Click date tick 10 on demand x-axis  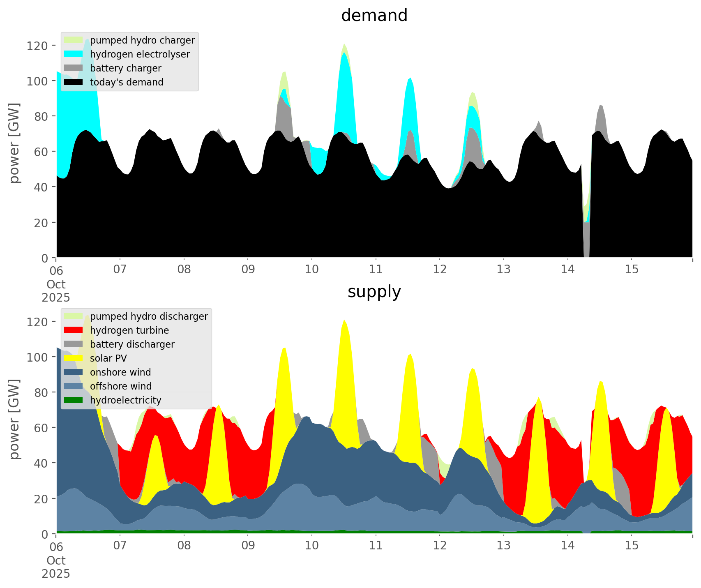click(312, 270)
